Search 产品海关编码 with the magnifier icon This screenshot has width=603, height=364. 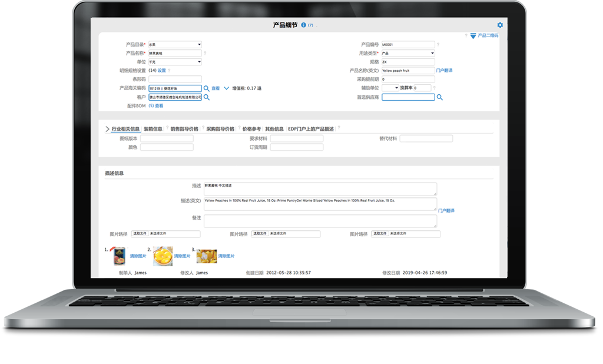207,88
